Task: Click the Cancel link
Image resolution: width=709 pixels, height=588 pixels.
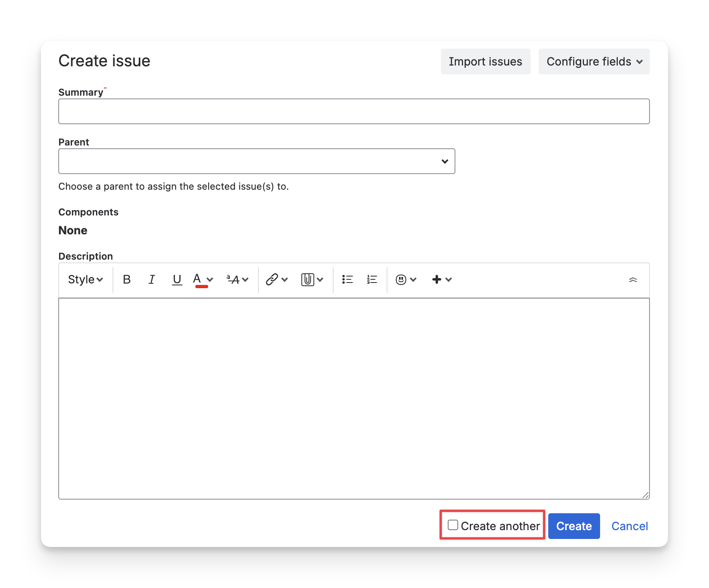Action: click(629, 526)
